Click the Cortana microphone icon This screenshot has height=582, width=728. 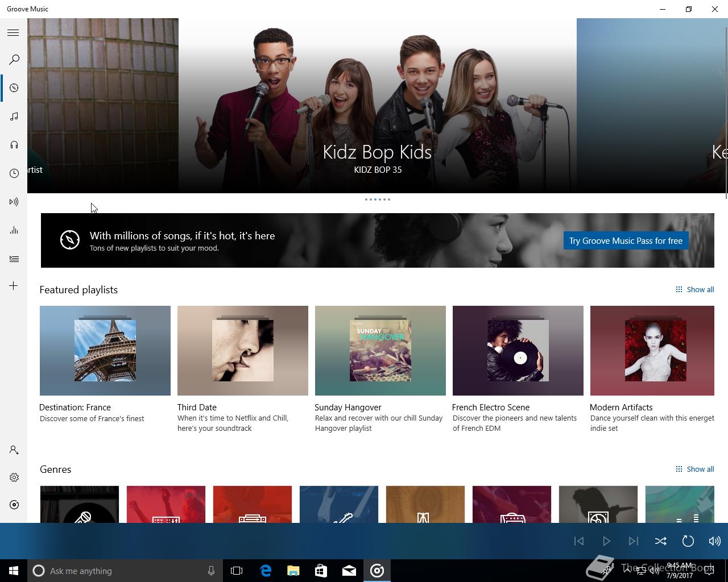(211, 571)
